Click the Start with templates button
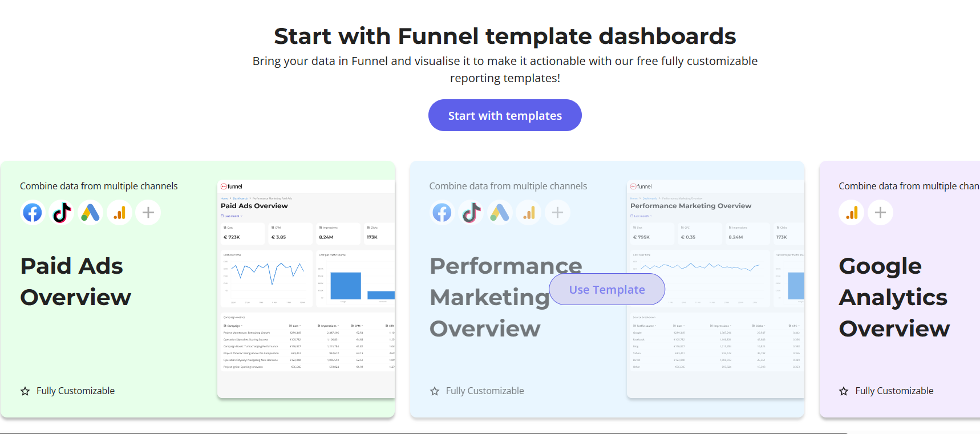 (505, 115)
